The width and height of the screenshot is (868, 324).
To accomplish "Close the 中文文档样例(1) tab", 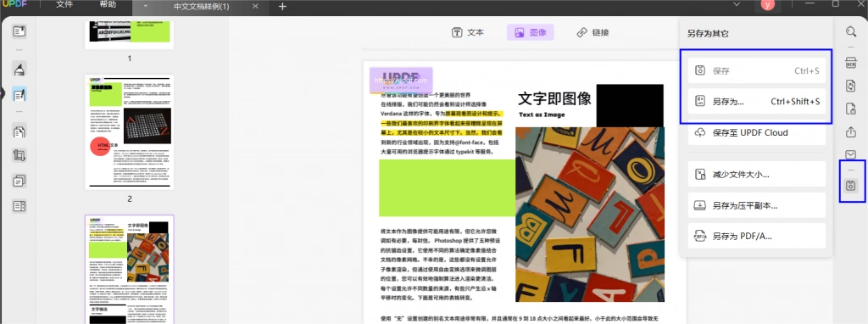I will 254,7.
